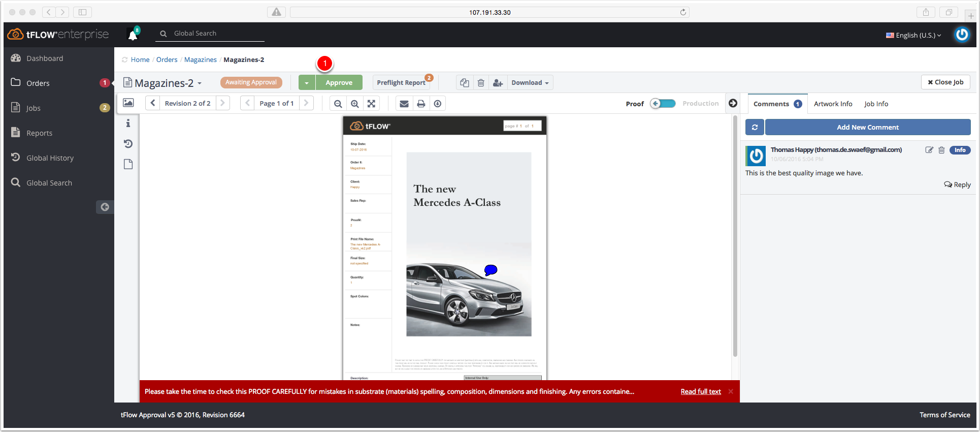
Task: Send the proof by email icon
Action: click(x=404, y=104)
